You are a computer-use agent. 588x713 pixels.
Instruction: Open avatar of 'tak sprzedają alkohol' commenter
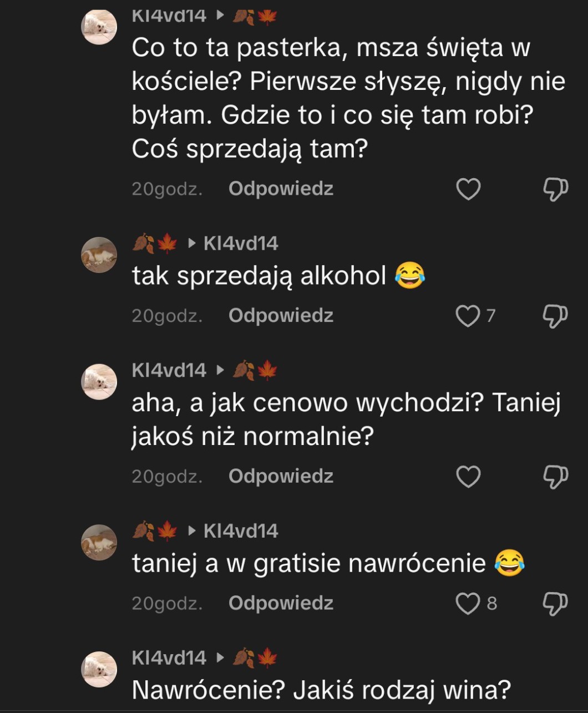tap(99, 255)
